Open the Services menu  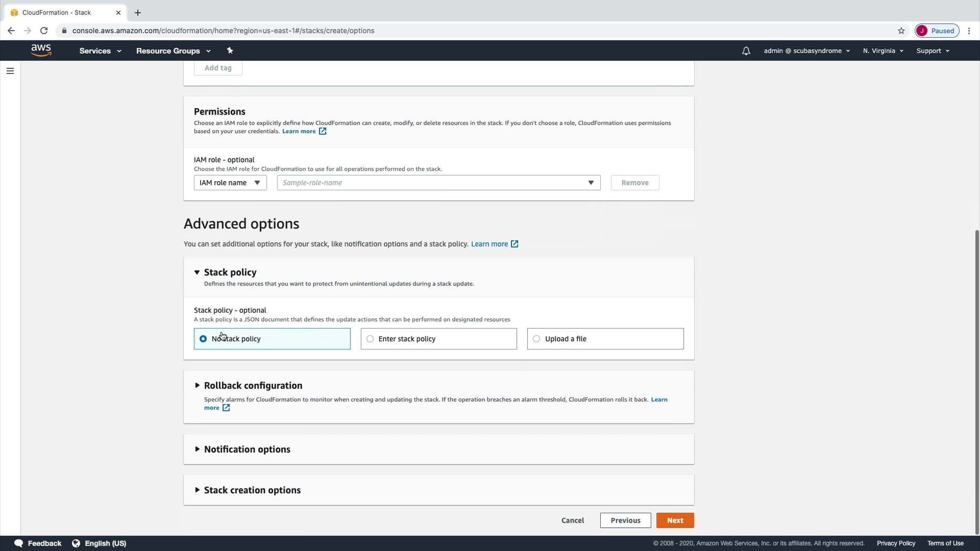(x=100, y=51)
